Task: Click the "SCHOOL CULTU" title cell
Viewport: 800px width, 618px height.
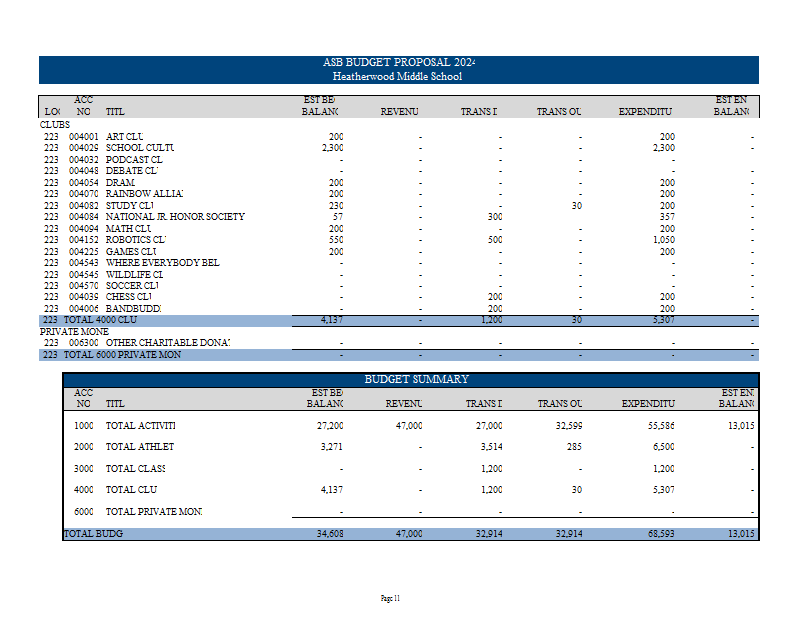Action: (140, 147)
